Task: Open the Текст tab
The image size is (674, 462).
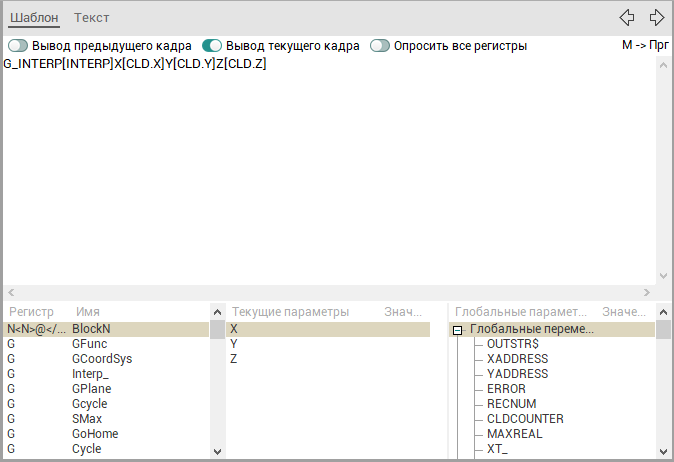Action: 92,18
